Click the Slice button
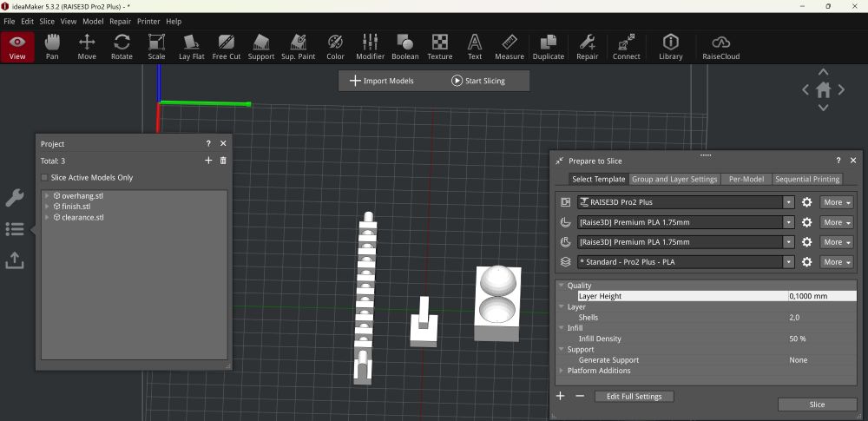Image resolution: width=868 pixels, height=421 pixels. tap(817, 405)
